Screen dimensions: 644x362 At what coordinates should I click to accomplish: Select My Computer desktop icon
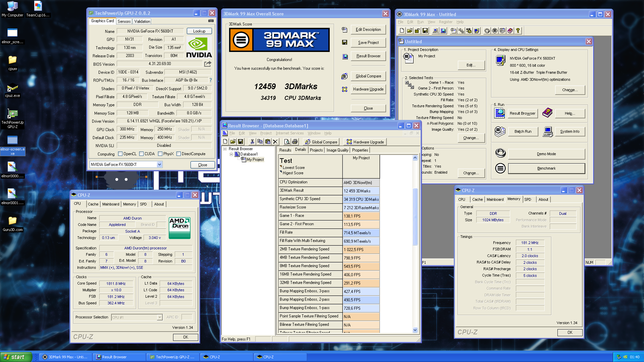[x=12, y=9]
